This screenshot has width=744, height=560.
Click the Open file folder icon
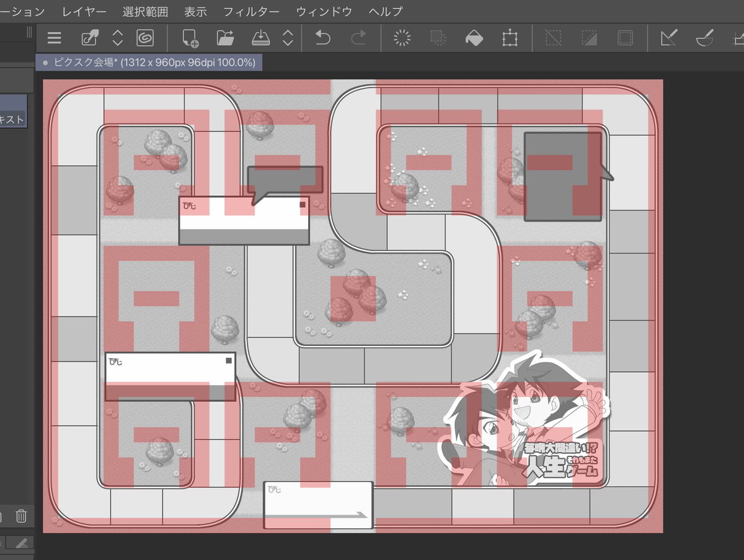pos(225,38)
